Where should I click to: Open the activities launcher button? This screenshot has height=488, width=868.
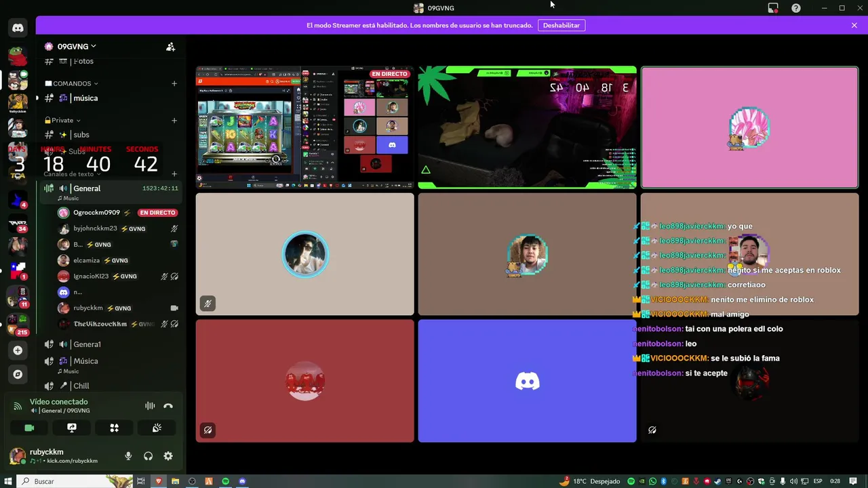tap(115, 428)
